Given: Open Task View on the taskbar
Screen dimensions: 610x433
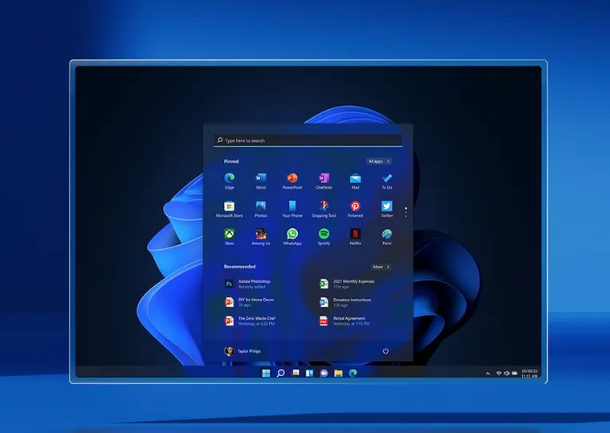Looking at the screenshot, I should point(296,373).
